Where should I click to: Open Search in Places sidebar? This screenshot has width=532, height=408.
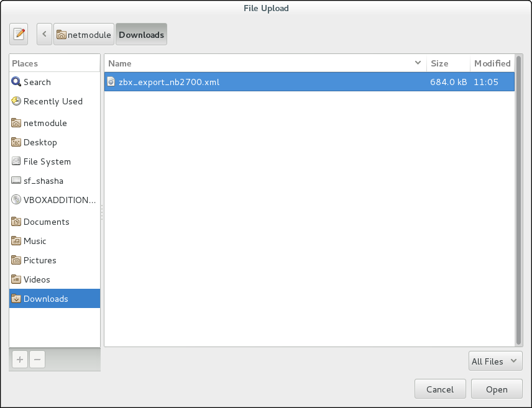click(x=55, y=82)
